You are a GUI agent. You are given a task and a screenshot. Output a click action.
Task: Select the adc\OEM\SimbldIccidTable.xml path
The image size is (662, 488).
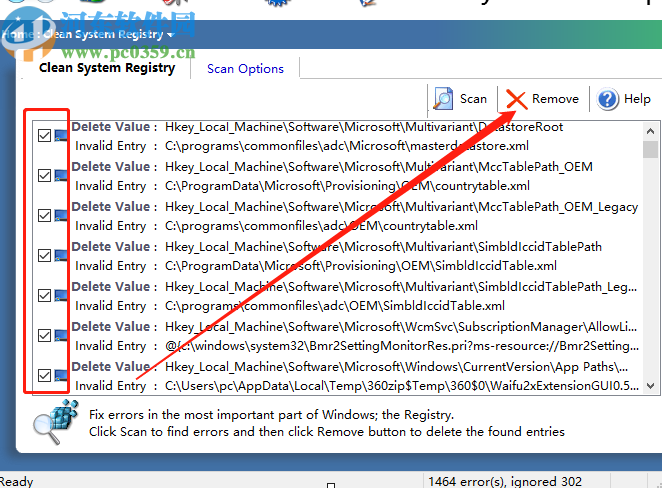click(335, 306)
